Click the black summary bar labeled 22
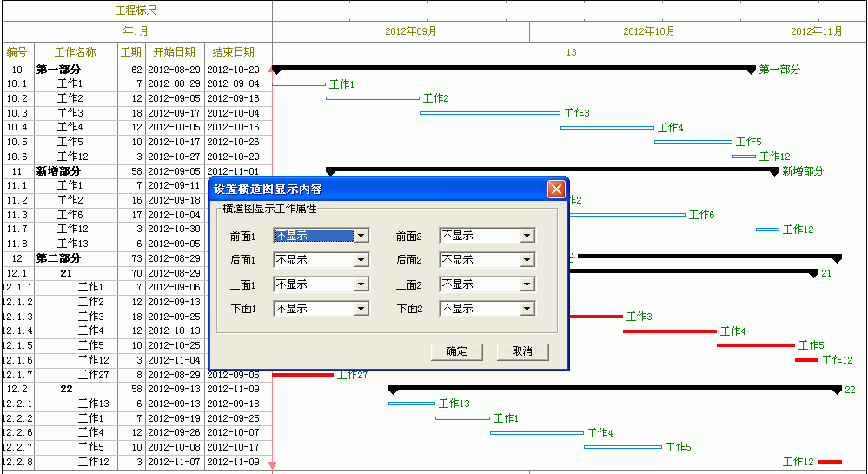The image size is (868, 474). 615,388
